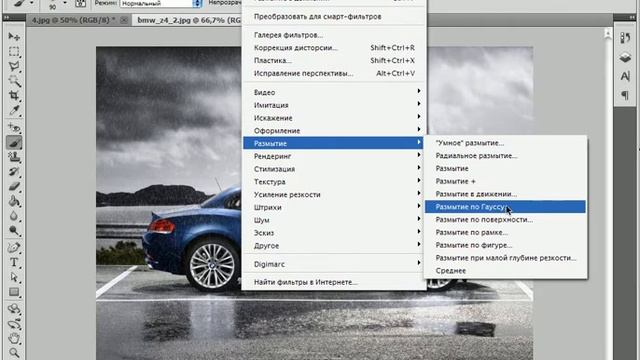Select the Freeform Pen tool

(x=14, y=247)
